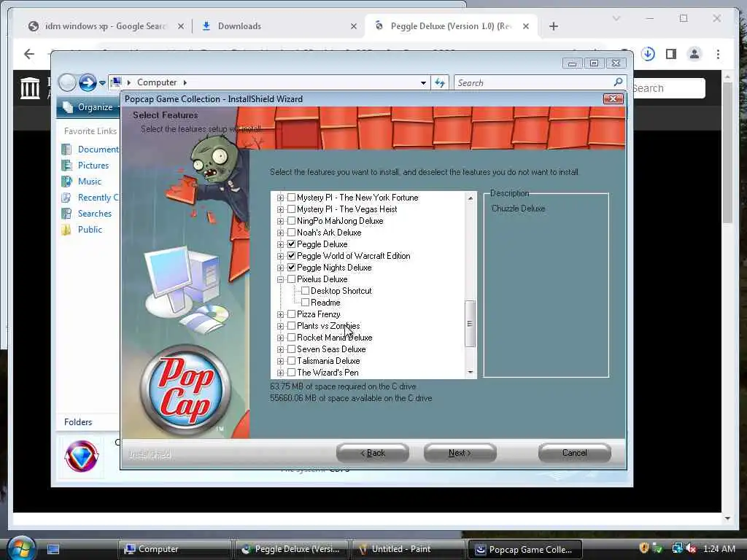Check Noah's Ark Deluxe checkbox
This screenshot has width=747, height=560.
point(292,233)
